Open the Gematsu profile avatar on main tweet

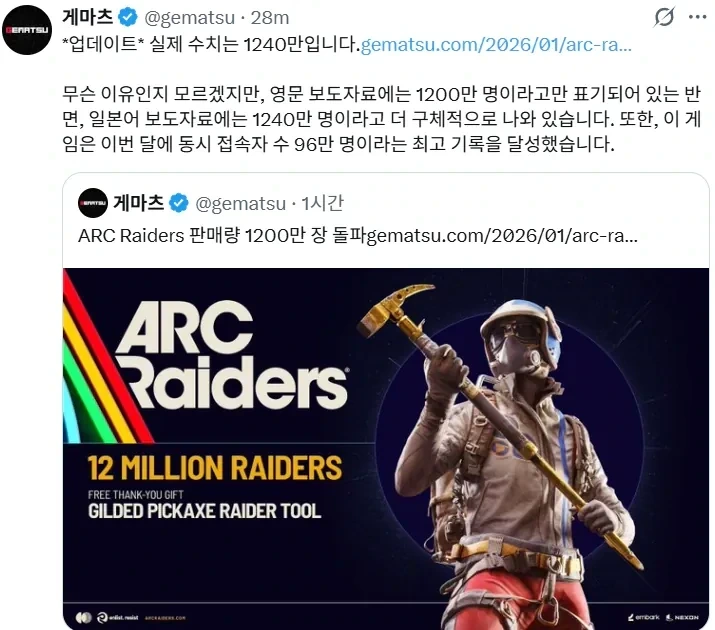click(27, 30)
